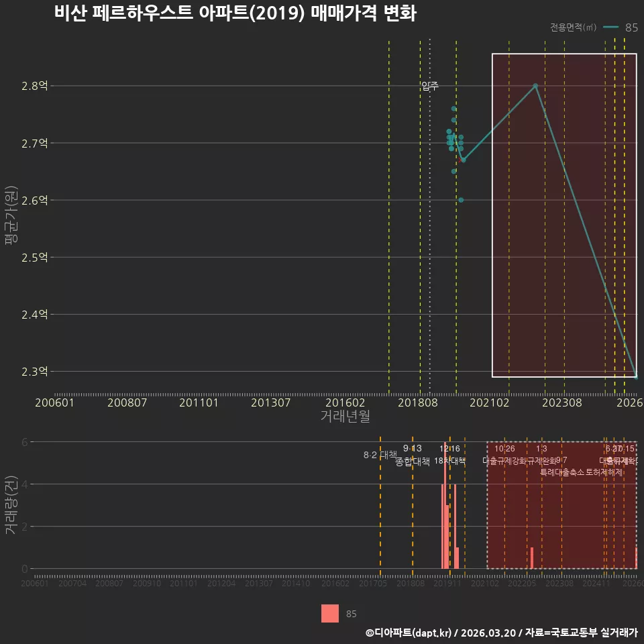Click the '4' label on the volume axis
The height and width of the screenshot is (644, 644).
pos(25,484)
